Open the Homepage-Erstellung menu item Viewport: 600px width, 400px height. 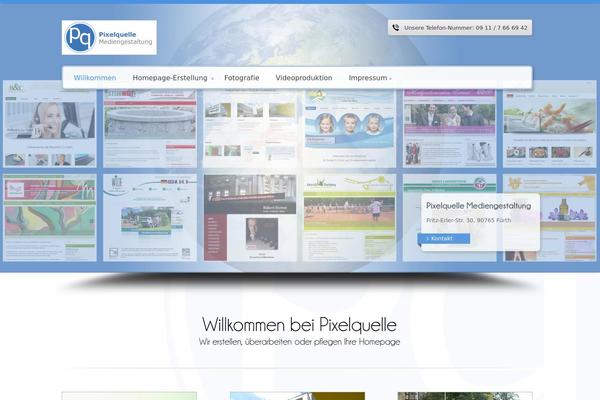click(x=170, y=78)
